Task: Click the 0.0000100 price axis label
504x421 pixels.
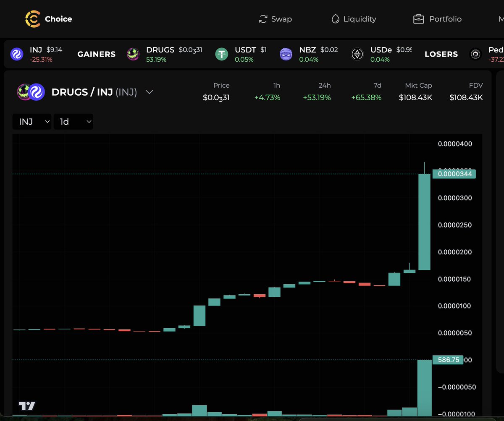Action: (x=455, y=306)
